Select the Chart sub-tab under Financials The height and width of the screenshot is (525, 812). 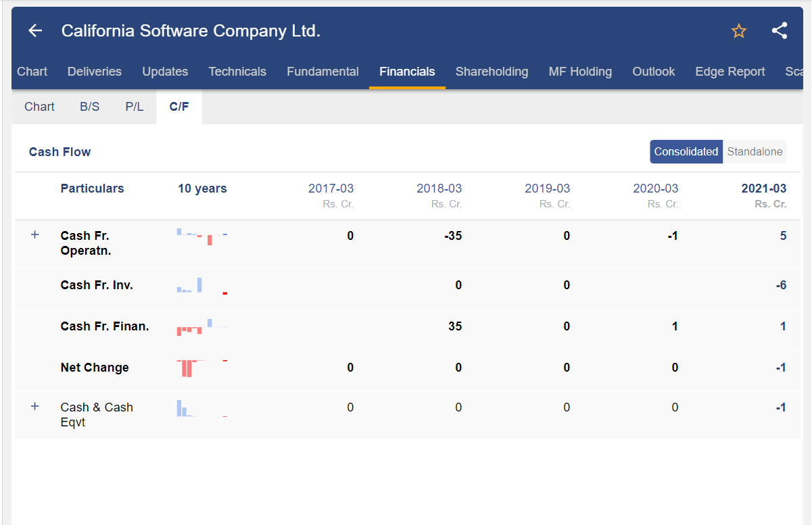click(39, 107)
